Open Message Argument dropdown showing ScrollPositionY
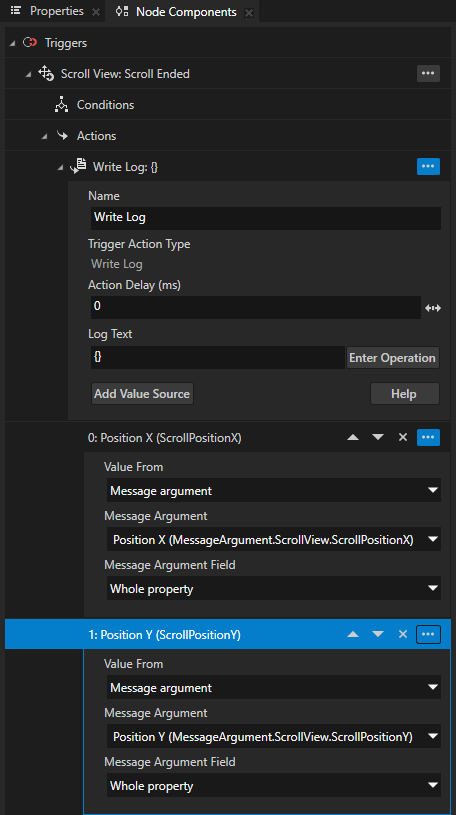 point(273,737)
